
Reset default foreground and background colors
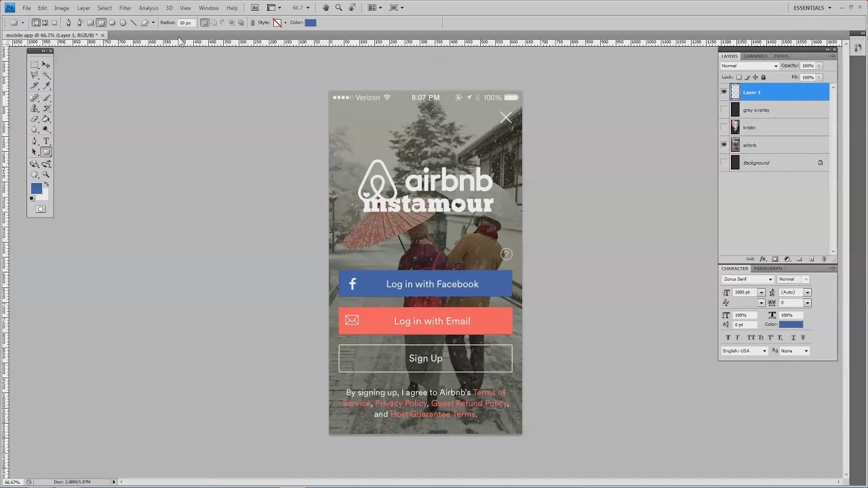tap(31, 199)
